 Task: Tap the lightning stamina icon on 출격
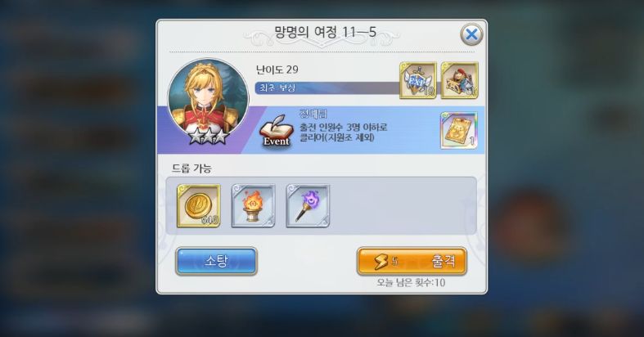tap(381, 261)
